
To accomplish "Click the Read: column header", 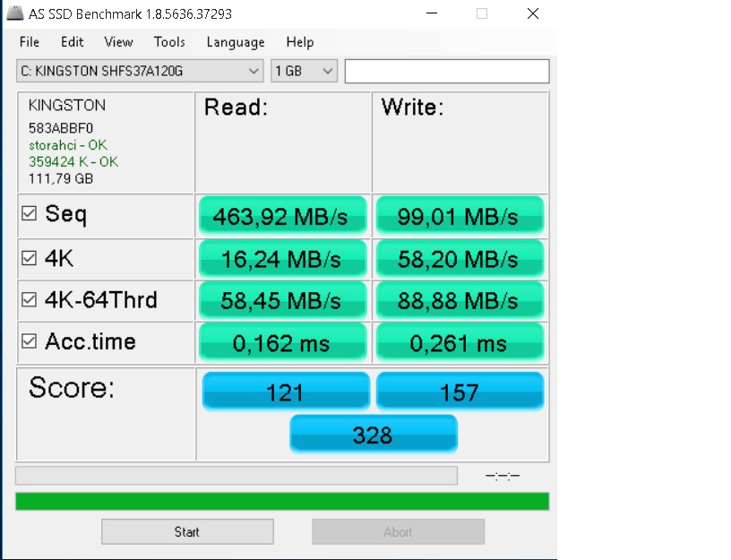I will click(236, 108).
